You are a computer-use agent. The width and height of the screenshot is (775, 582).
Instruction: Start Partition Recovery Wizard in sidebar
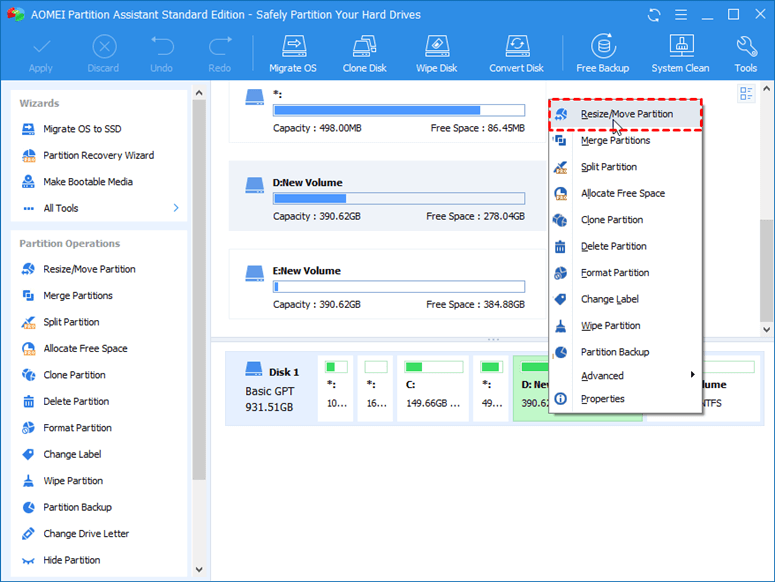[x=99, y=156]
